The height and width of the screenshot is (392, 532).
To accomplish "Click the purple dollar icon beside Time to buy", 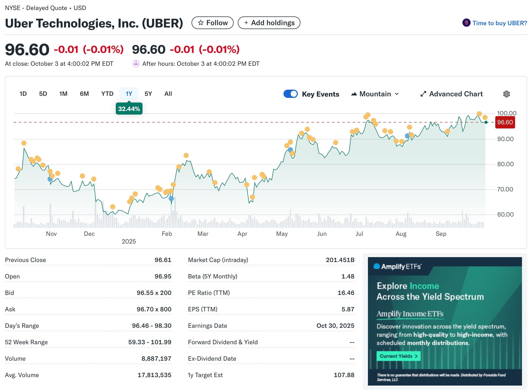I will point(466,23).
